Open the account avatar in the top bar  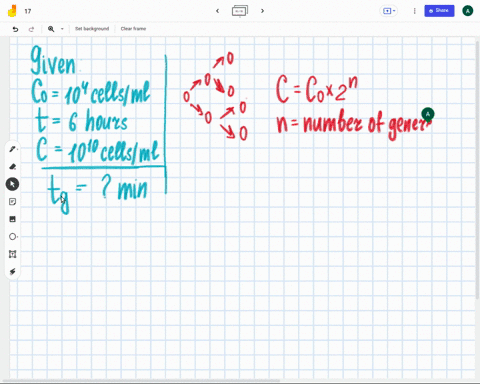click(x=468, y=11)
